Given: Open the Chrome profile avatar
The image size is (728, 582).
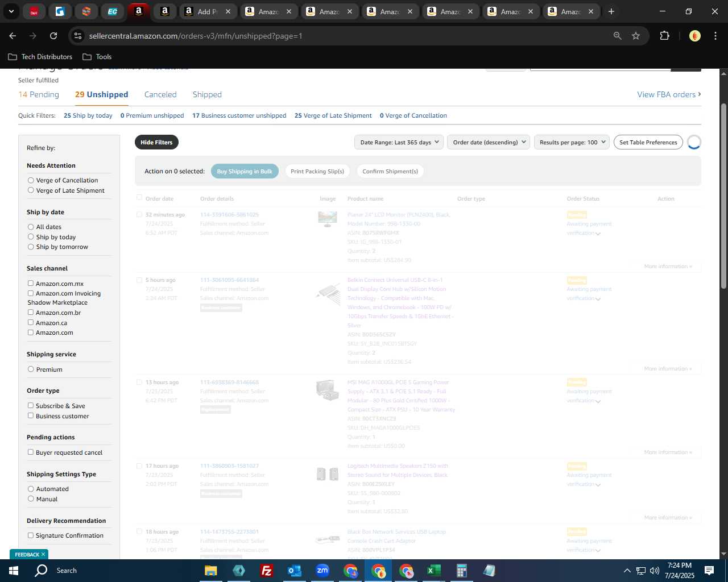Looking at the screenshot, I should (694, 36).
